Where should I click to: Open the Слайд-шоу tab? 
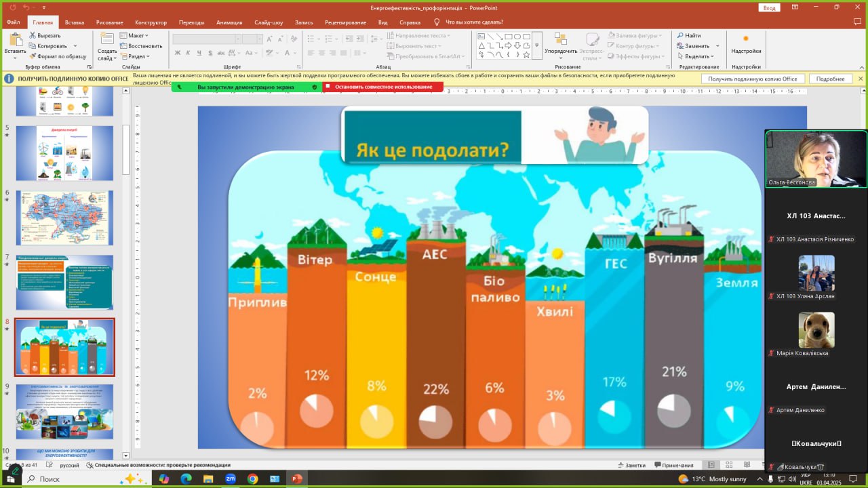269,22
